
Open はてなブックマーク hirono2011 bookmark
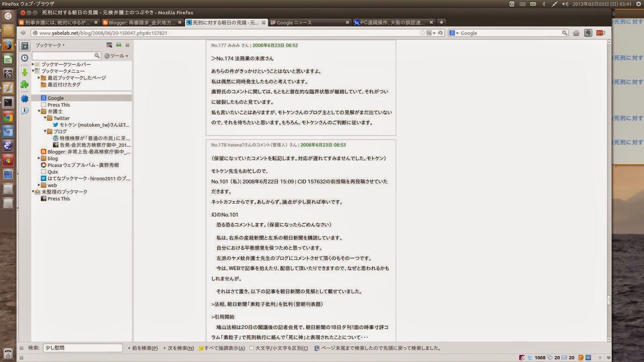85,179
